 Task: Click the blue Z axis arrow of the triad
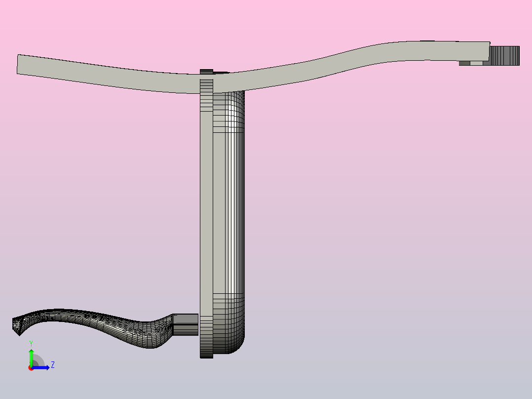coord(41,367)
